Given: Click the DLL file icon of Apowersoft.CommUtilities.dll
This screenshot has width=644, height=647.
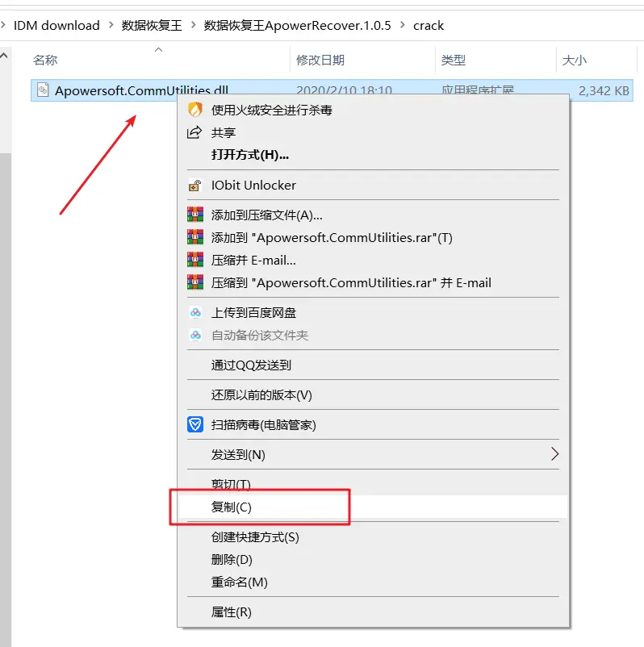Looking at the screenshot, I should [43, 90].
